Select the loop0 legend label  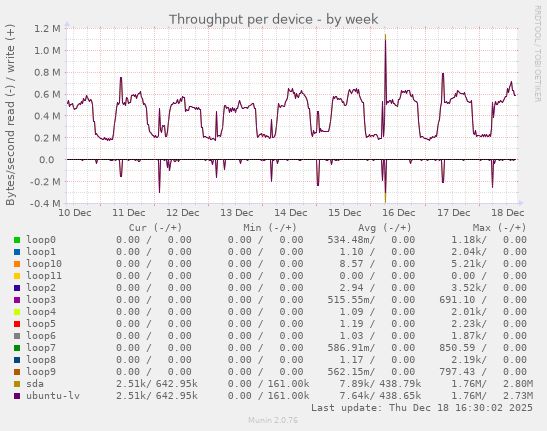41,240
